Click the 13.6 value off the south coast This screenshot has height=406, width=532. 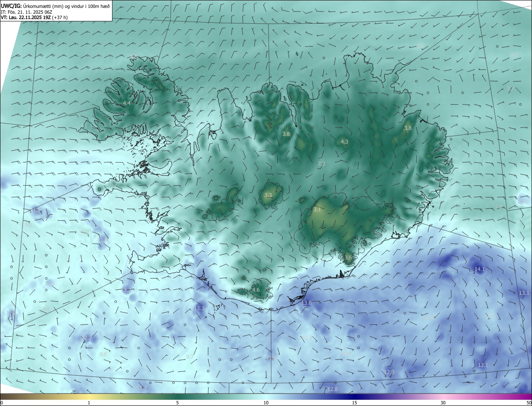pyautogui.click(x=306, y=303)
